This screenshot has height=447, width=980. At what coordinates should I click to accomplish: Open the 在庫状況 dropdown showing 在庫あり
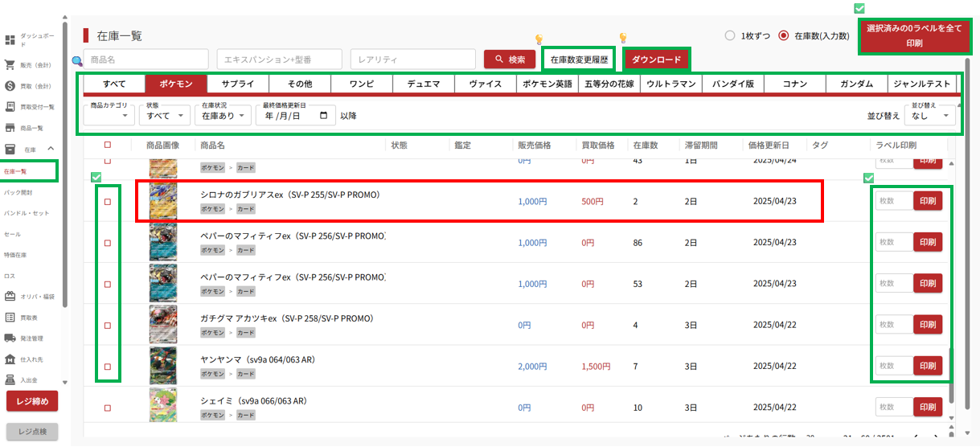223,116
